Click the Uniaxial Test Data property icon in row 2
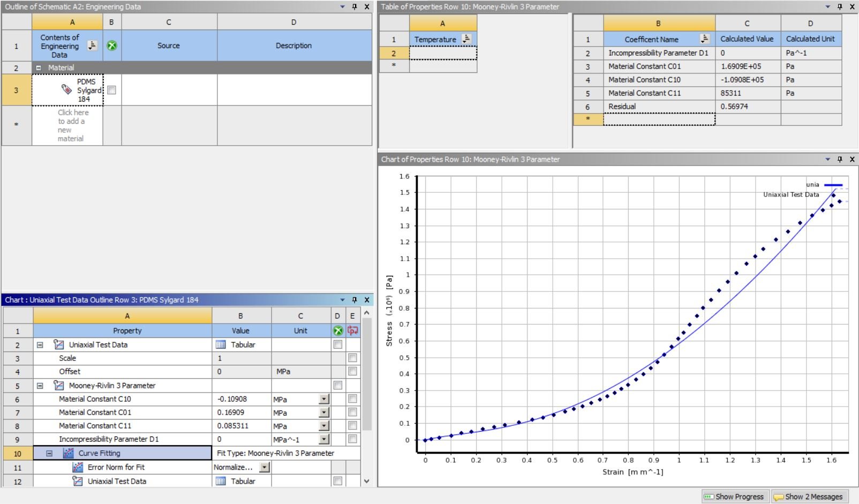This screenshot has width=859, height=504. [x=59, y=344]
